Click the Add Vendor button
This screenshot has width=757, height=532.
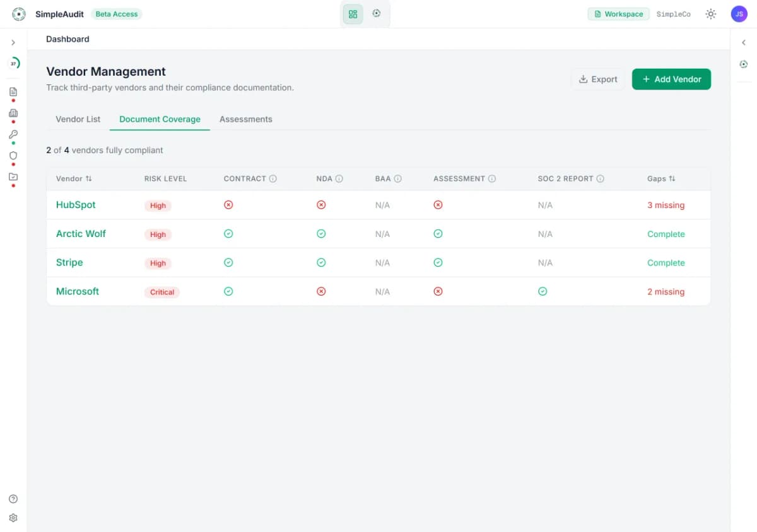671,79
